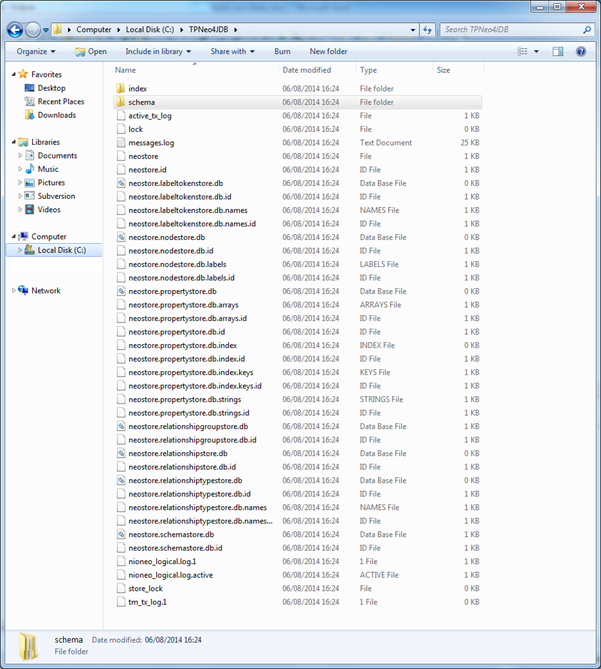Open the view options dropdown arrow
The width and height of the screenshot is (601, 669).
pos(536,52)
